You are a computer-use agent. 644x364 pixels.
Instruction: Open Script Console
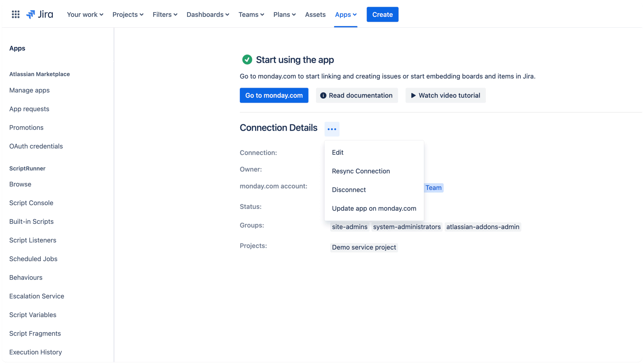tap(31, 203)
